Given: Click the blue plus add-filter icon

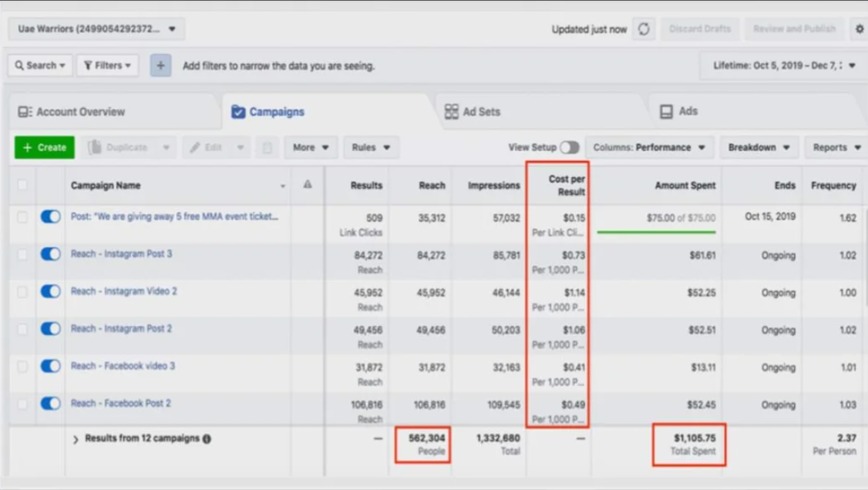Looking at the screenshot, I should (x=160, y=65).
